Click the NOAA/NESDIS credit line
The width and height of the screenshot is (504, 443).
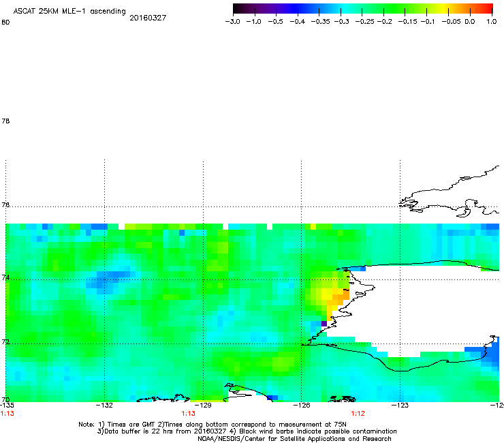294,439
